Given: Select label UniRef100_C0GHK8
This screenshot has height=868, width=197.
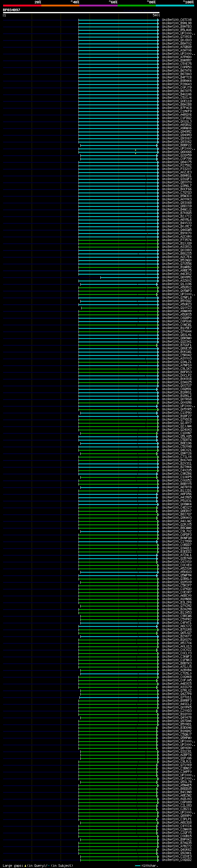Looking at the screenshot, I should [x=176, y=677].
